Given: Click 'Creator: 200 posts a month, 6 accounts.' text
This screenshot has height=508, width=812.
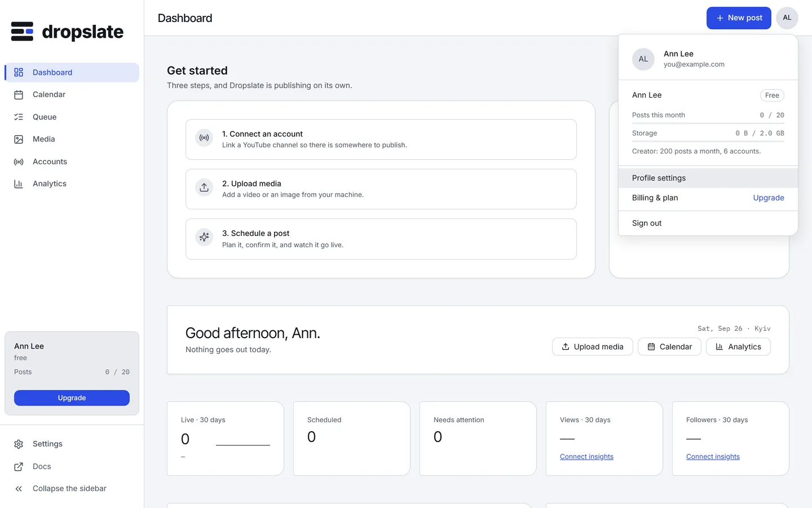Looking at the screenshot, I should (x=696, y=151).
